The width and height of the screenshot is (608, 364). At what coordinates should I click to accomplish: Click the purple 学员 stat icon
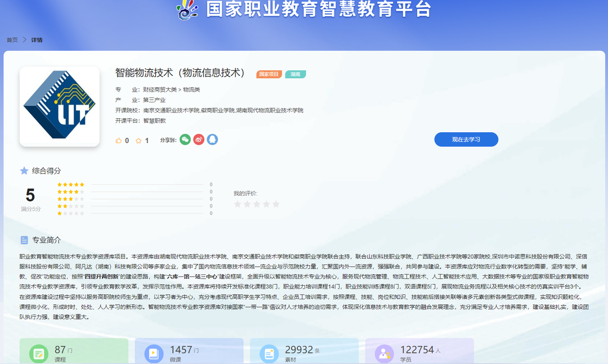point(384,353)
